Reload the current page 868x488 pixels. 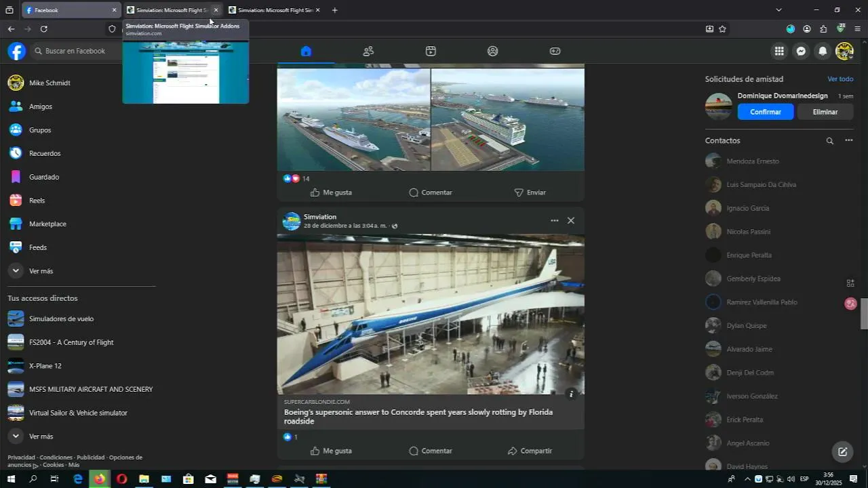44,29
